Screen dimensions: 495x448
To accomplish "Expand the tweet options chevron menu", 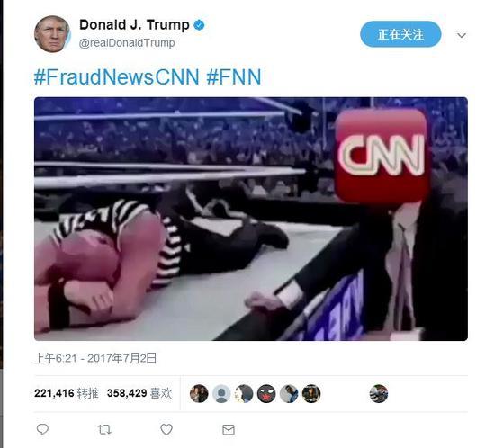I will point(462,35).
